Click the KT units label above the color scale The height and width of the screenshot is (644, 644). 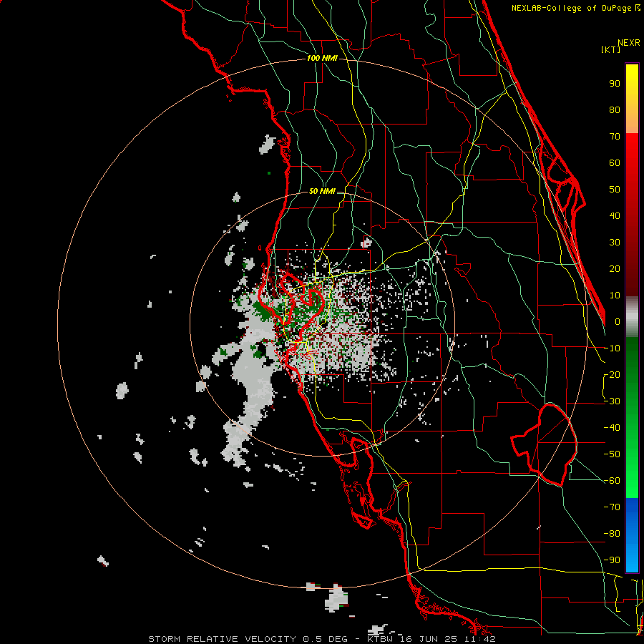[611, 49]
